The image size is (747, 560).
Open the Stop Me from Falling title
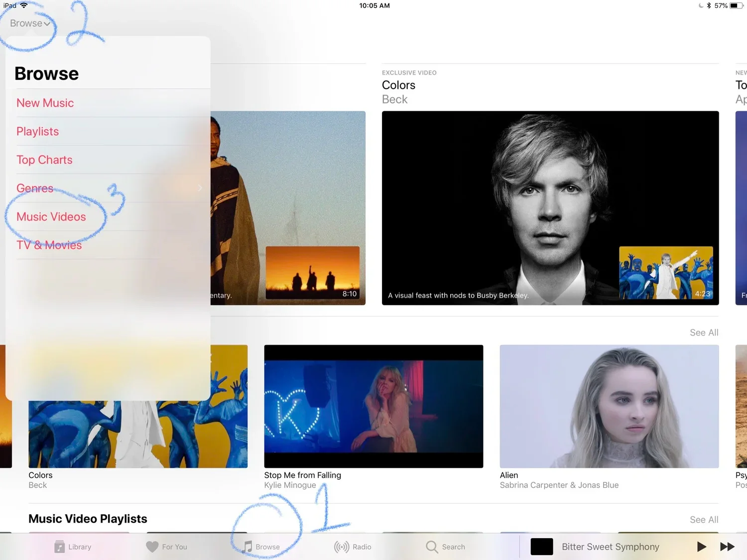(x=302, y=475)
